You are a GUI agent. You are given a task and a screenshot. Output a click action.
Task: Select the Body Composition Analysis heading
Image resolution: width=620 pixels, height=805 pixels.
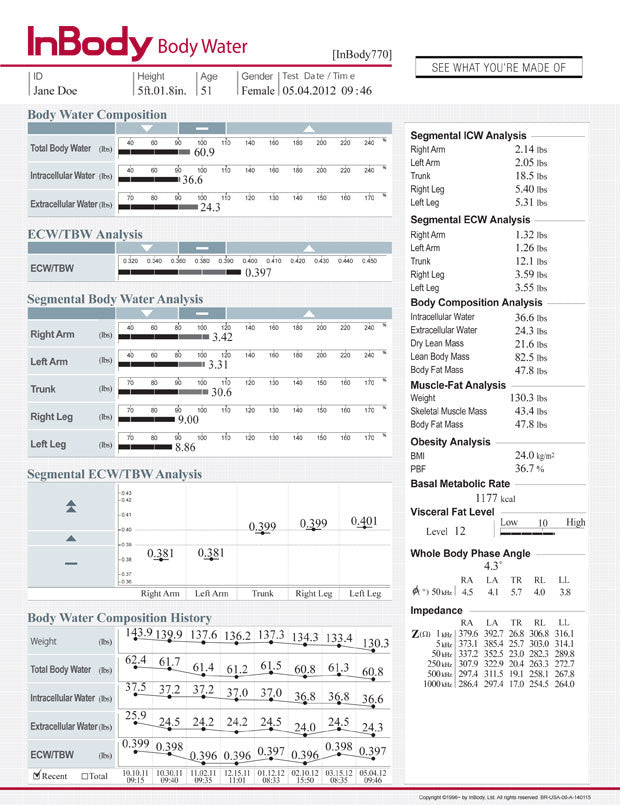click(x=476, y=302)
